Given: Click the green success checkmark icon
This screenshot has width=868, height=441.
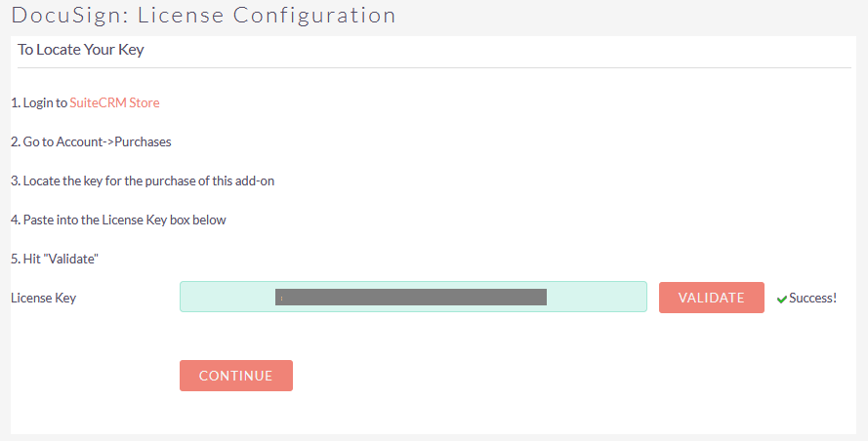Looking at the screenshot, I should coord(781,299).
